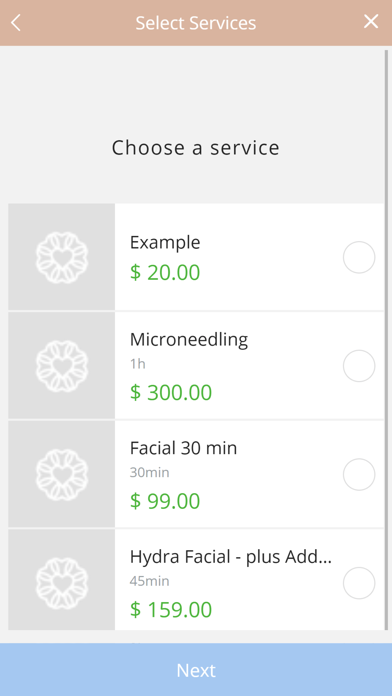
Task: Open the Example service name
Action: (x=165, y=243)
